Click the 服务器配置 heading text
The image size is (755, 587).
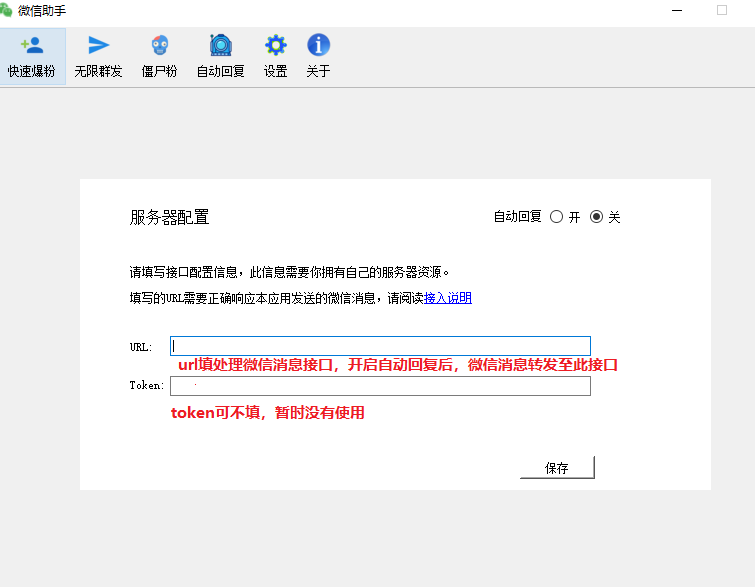(x=169, y=217)
